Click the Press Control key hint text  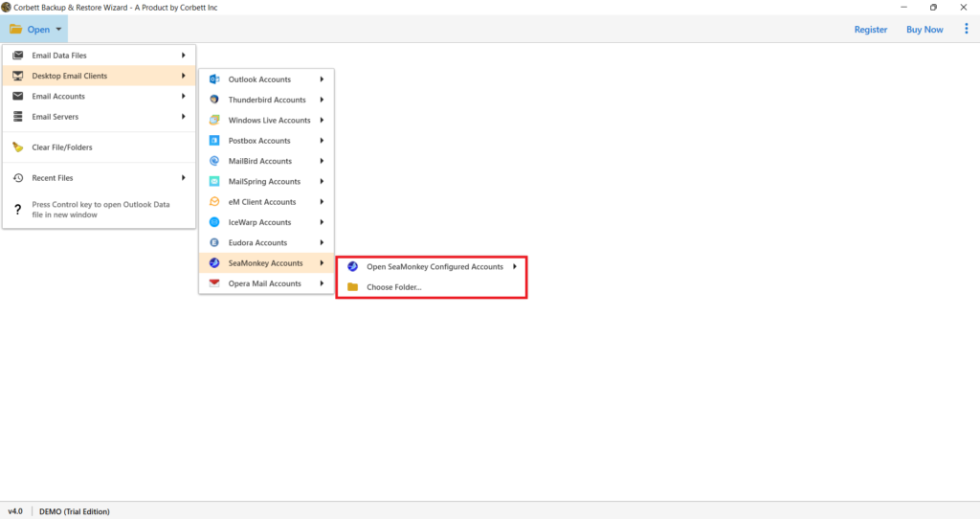(100, 210)
